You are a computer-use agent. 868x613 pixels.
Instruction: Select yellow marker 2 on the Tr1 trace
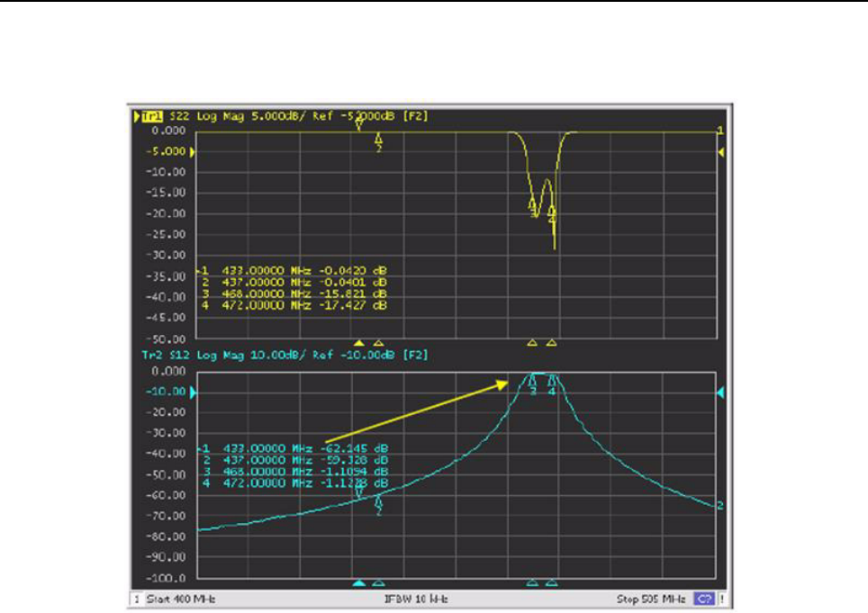379,142
